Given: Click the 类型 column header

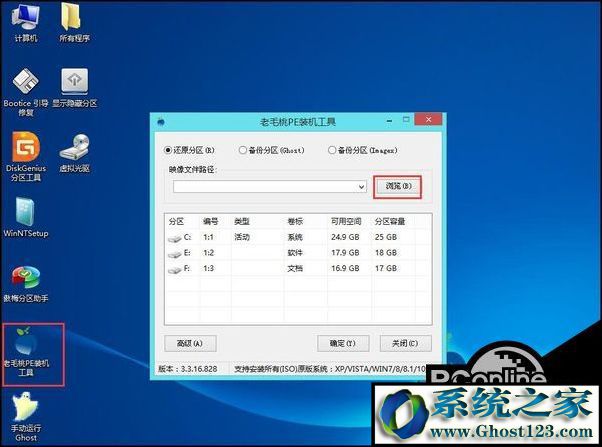Looking at the screenshot, I should click(242, 221).
